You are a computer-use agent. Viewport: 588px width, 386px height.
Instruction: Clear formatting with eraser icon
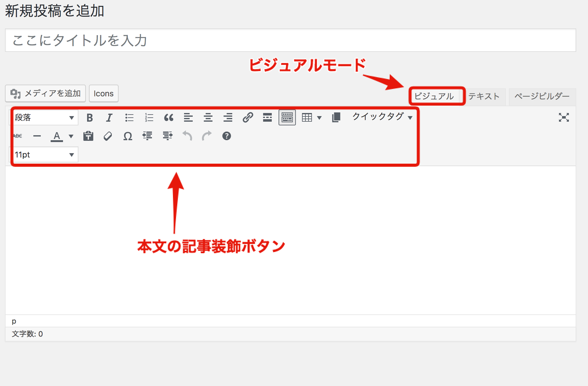[108, 136]
